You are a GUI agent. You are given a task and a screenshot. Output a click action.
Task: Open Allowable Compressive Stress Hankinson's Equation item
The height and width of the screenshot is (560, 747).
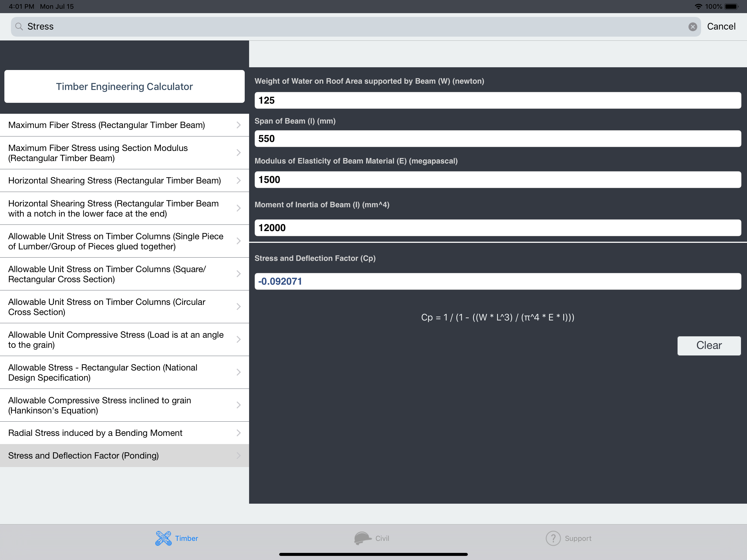[x=115, y=405]
